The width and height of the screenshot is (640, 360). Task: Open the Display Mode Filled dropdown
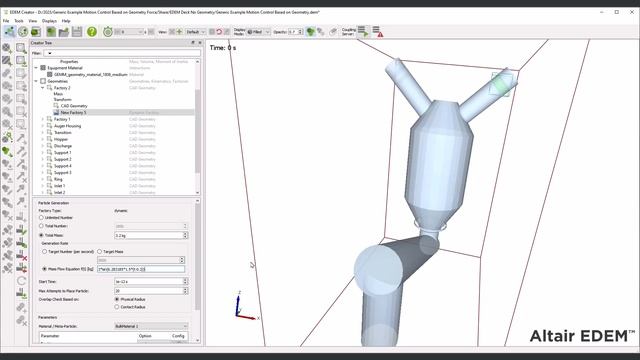pos(258,32)
